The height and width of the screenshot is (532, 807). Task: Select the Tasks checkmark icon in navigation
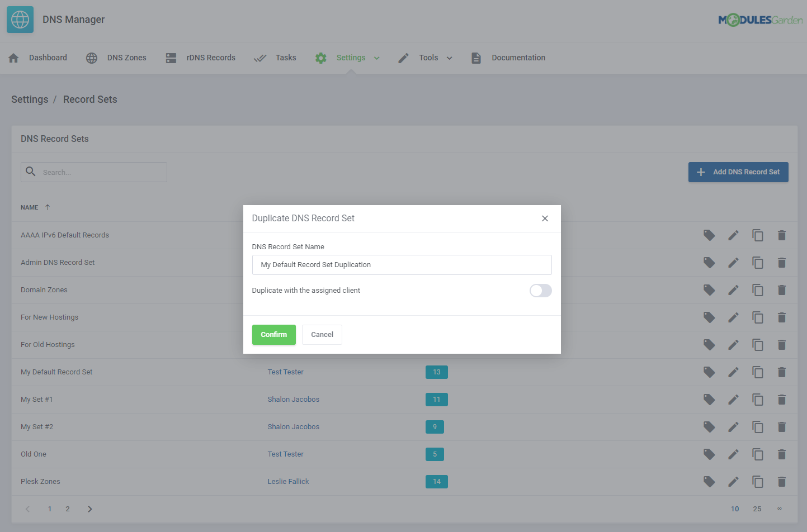click(259, 58)
